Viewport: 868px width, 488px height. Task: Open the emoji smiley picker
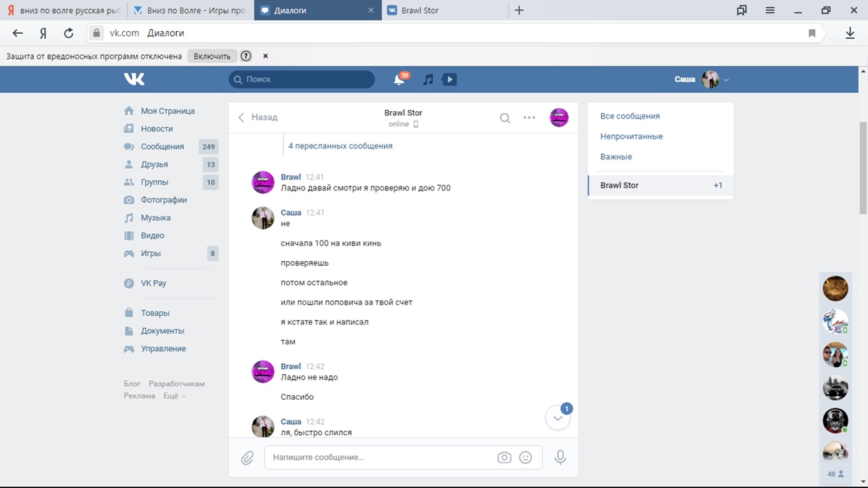click(x=526, y=457)
